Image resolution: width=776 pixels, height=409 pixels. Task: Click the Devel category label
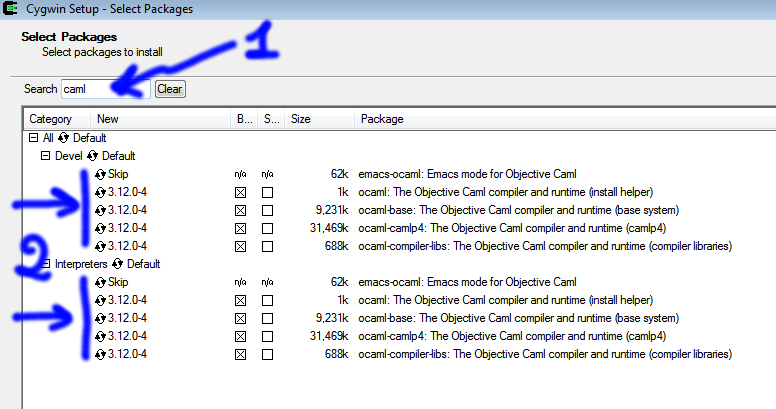pos(68,156)
